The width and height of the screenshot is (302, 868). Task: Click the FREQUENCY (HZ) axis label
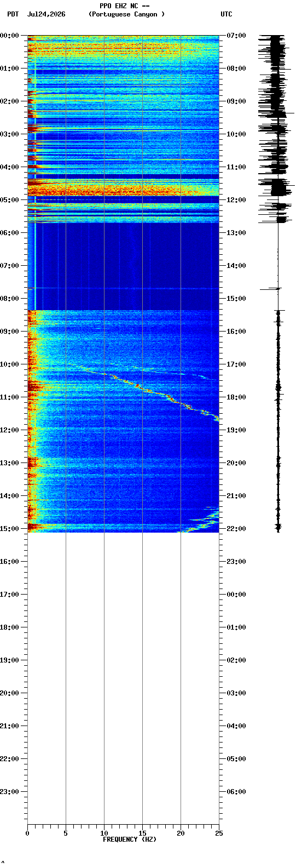130,840
